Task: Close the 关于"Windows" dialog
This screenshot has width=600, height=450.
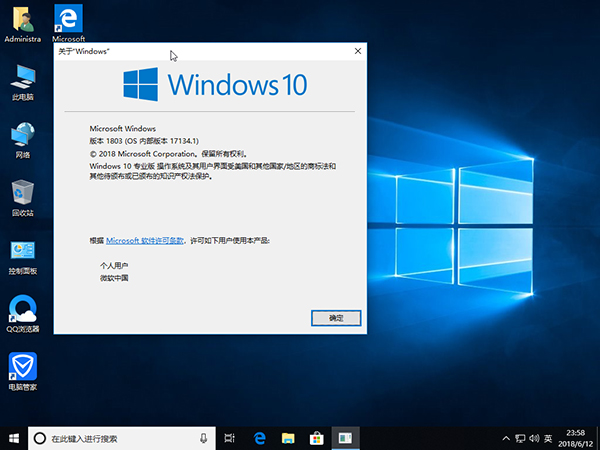Action: point(358,51)
